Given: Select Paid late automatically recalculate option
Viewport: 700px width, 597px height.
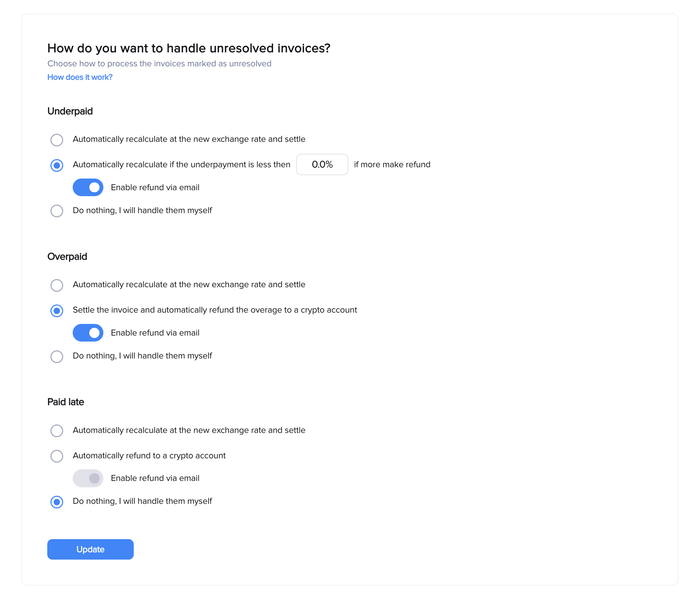Looking at the screenshot, I should [57, 430].
